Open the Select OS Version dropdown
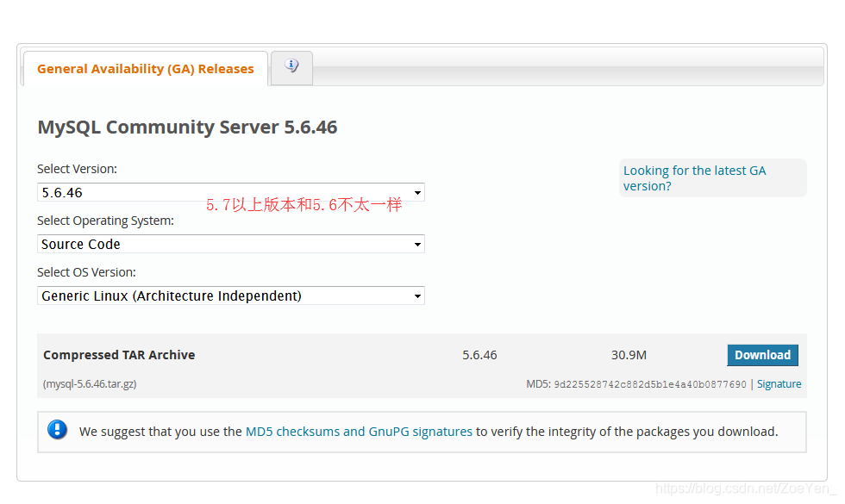 (x=231, y=296)
